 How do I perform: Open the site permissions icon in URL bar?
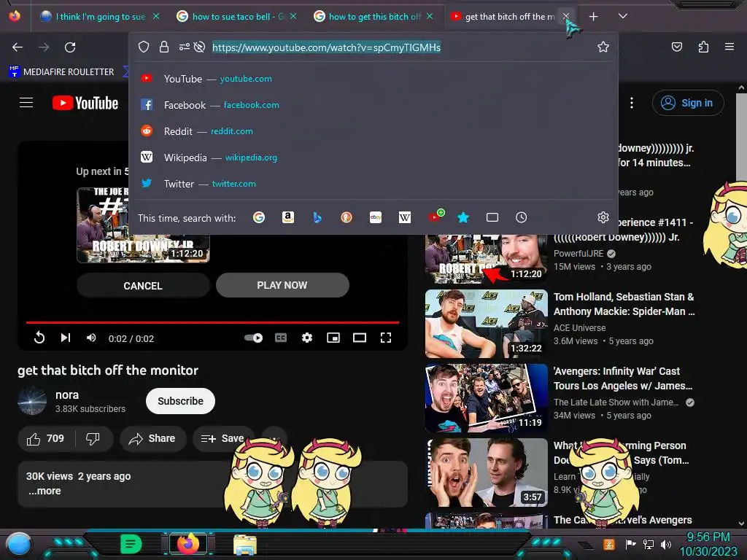(x=184, y=47)
